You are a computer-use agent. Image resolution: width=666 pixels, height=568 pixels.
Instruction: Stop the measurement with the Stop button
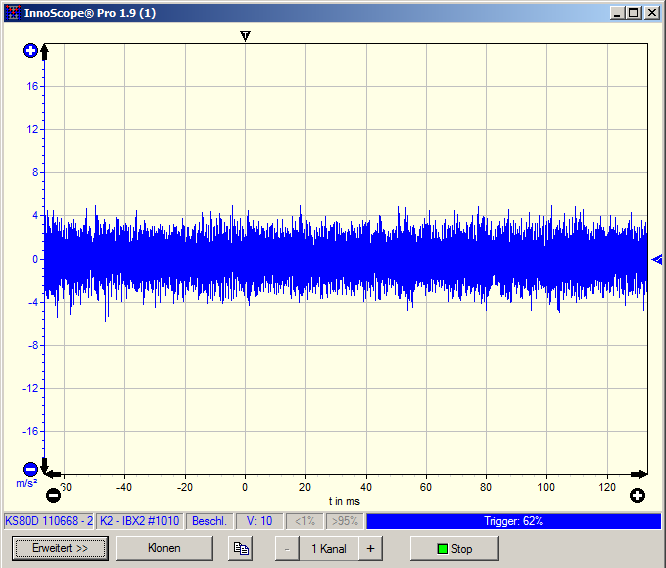click(453, 548)
